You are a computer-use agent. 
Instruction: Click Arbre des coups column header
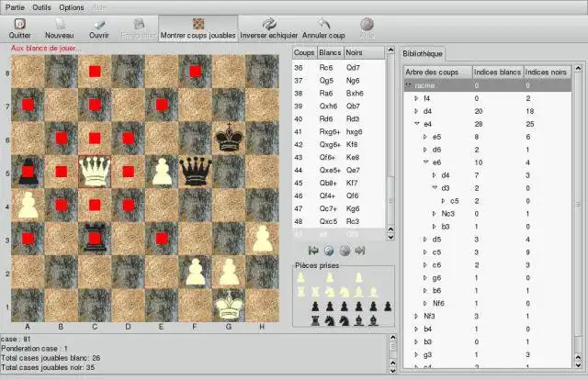coord(437,72)
